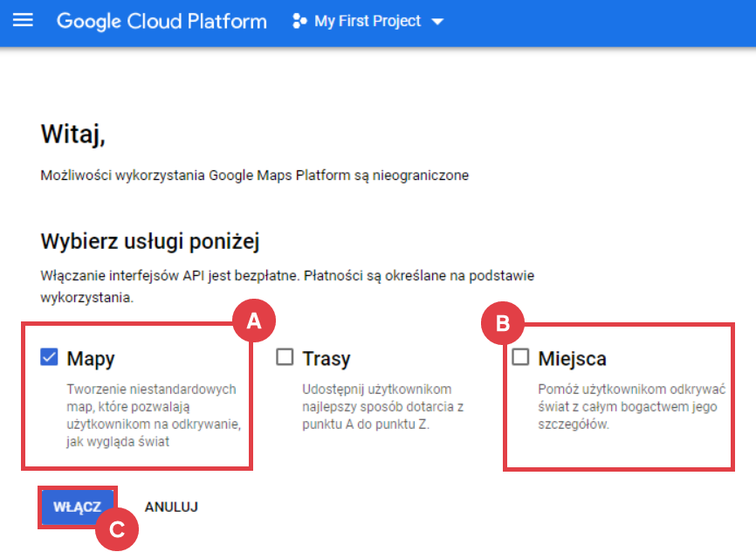Click the Google Cloud Platform logo text
The height and width of the screenshot is (552, 756).
pyautogui.click(x=162, y=21)
